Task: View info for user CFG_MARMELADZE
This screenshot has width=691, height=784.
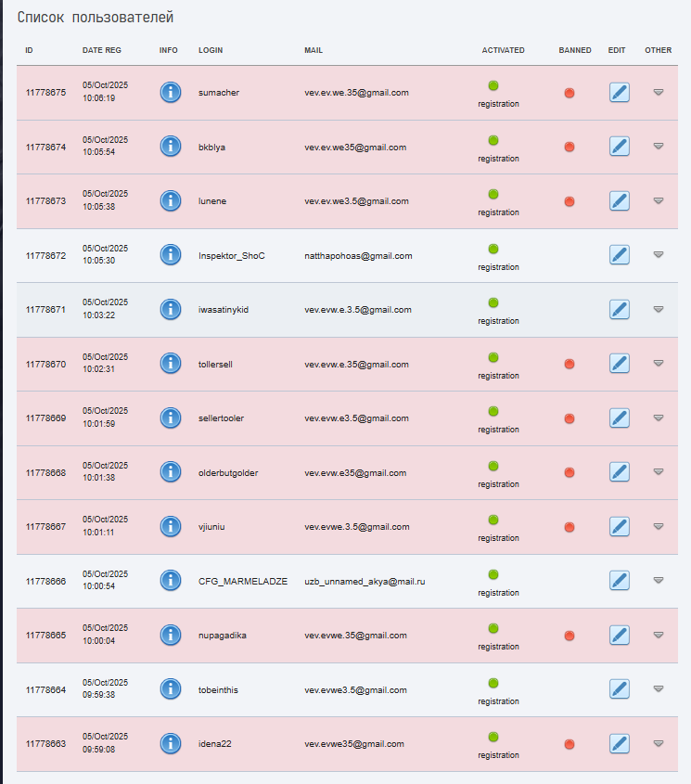Action: point(171,580)
